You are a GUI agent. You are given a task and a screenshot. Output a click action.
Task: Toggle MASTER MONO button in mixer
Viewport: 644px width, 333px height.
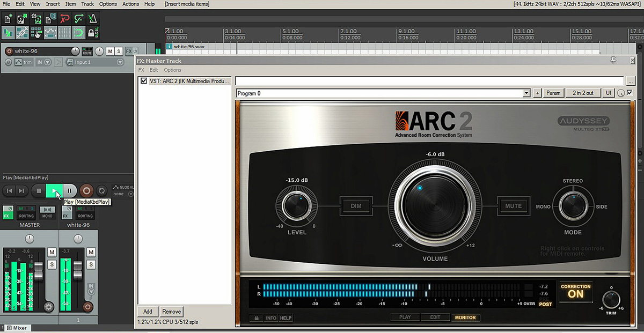pyautogui.click(x=47, y=212)
